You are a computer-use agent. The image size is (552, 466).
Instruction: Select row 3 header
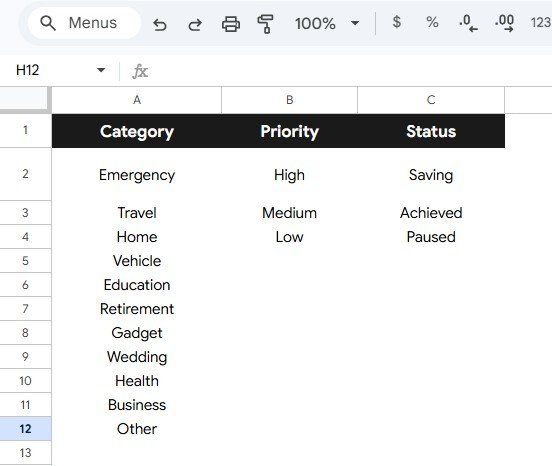tap(25, 213)
